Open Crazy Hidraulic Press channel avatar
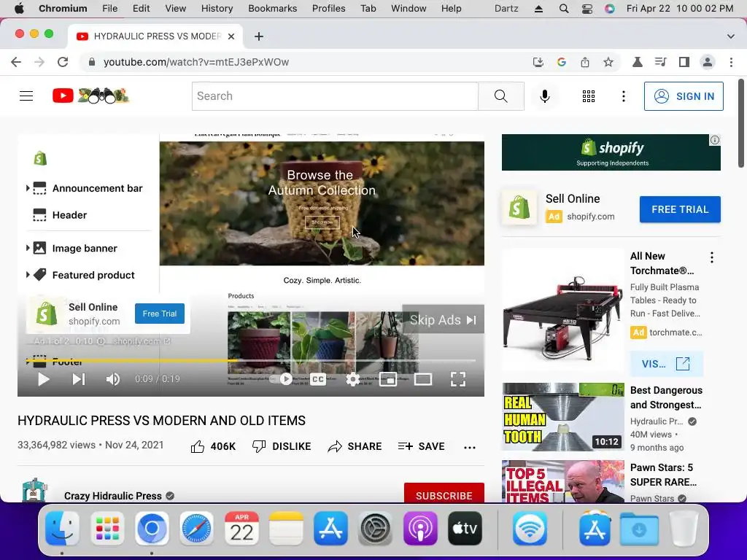Screen dimensions: 747x560 coord(34,491)
